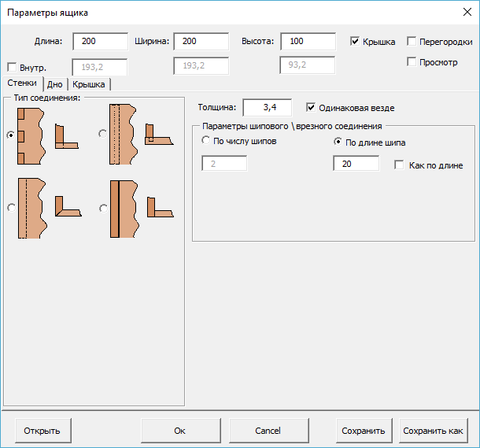Open the Крышка tab
This screenshot has height=448, width=480.
click(89, 84)
